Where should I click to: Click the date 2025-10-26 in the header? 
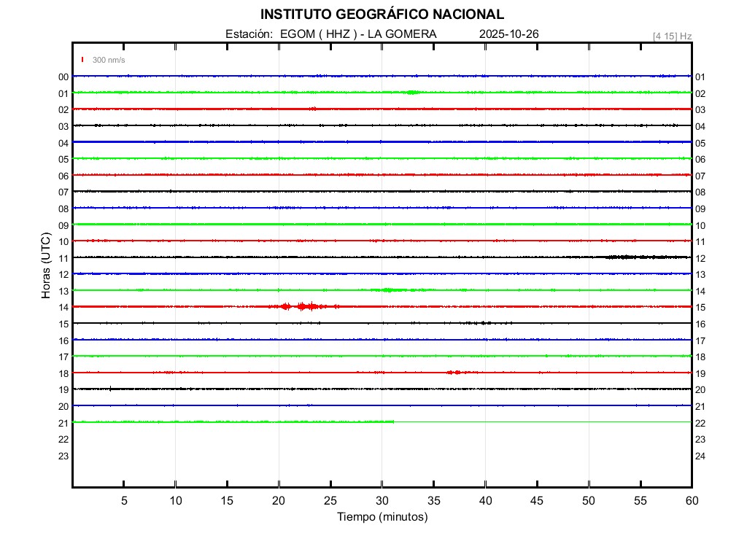coord(509,34)
